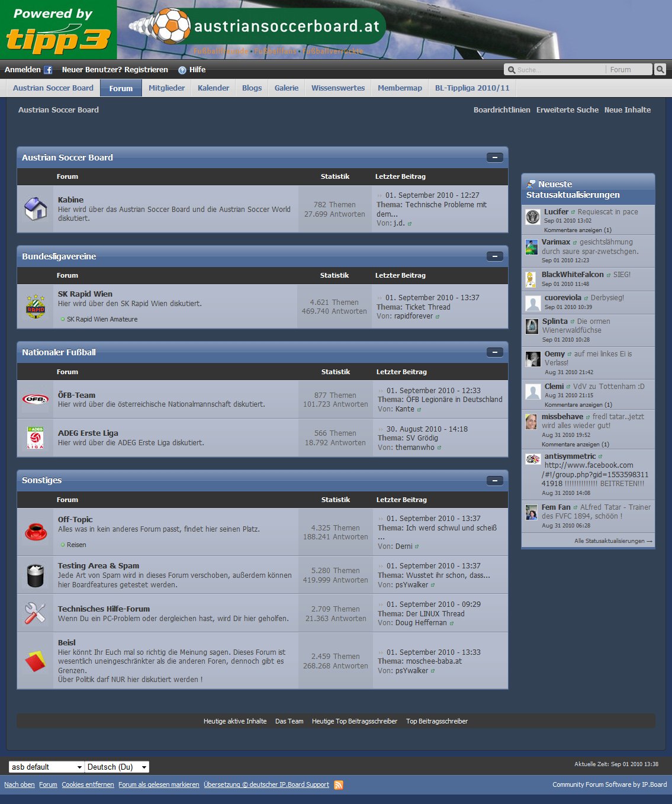The image size is (672, 804).
Task: Open the Der LINUX Thread link
Action: (x=435, y=614)
